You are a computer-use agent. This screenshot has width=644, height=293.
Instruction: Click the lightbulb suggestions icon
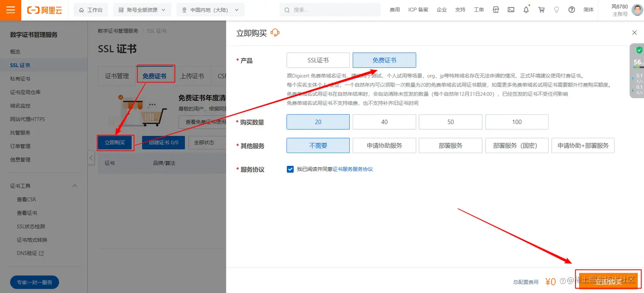tap(556, 10)
